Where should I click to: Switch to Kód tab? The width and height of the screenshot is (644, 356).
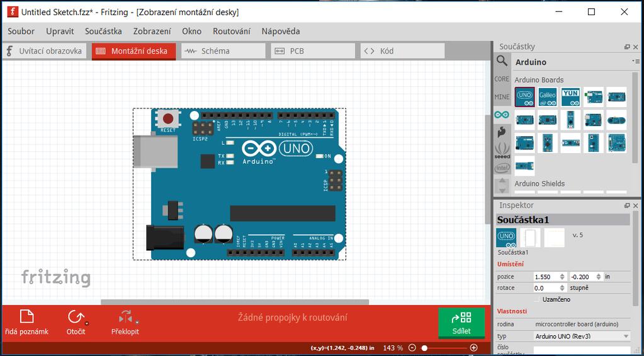402,52
